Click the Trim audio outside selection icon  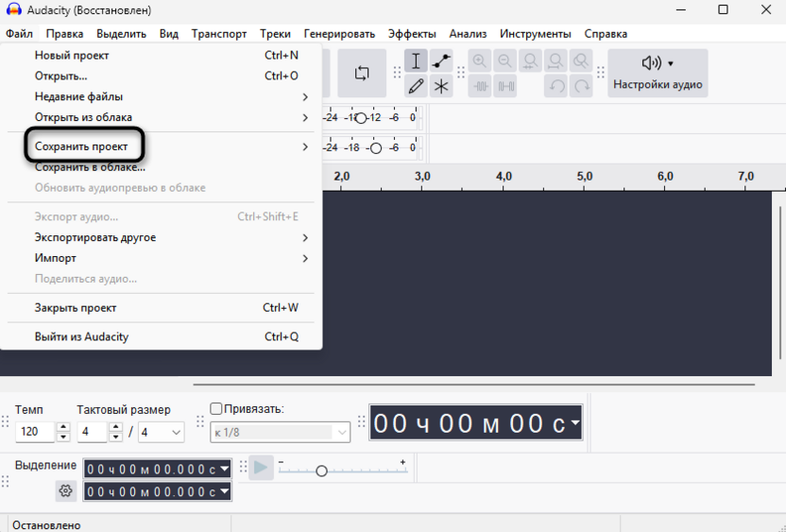click(480, 86)
